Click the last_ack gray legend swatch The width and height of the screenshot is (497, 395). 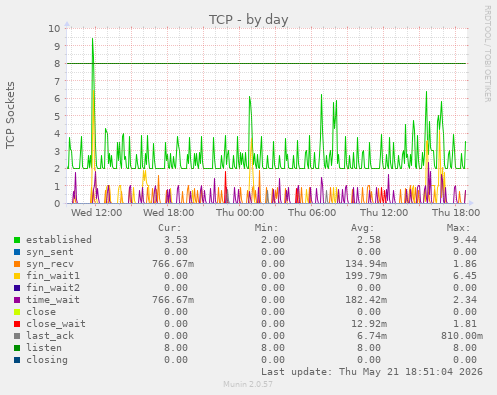[x=17, y=336]
